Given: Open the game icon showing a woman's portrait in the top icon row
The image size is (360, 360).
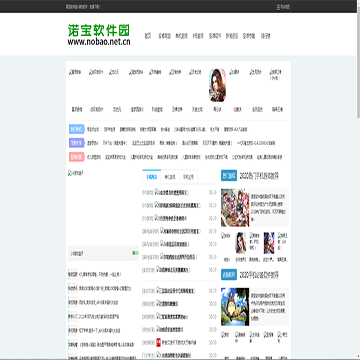Looking at the screenshot, I should [x=217, y=85].
